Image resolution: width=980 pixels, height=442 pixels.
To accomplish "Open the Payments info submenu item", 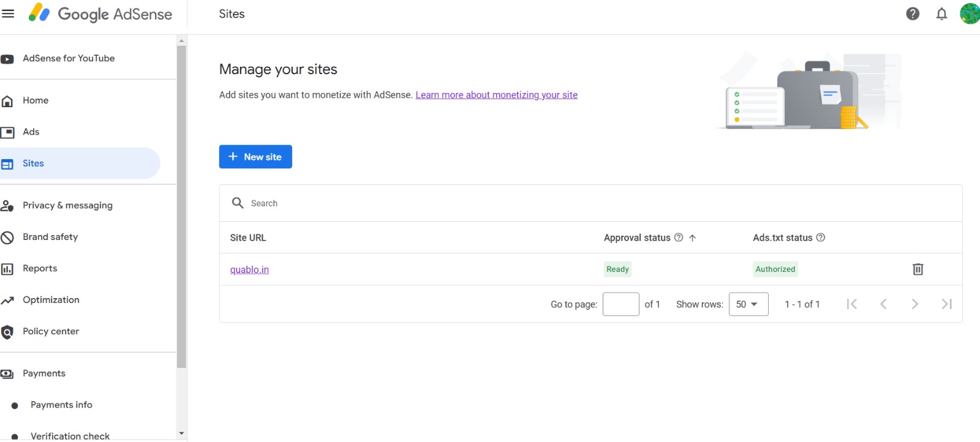I will [x=61, y=405].
